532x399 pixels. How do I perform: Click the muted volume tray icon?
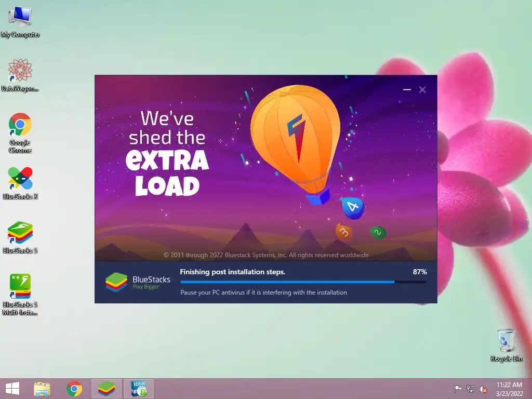coord(483,389)
